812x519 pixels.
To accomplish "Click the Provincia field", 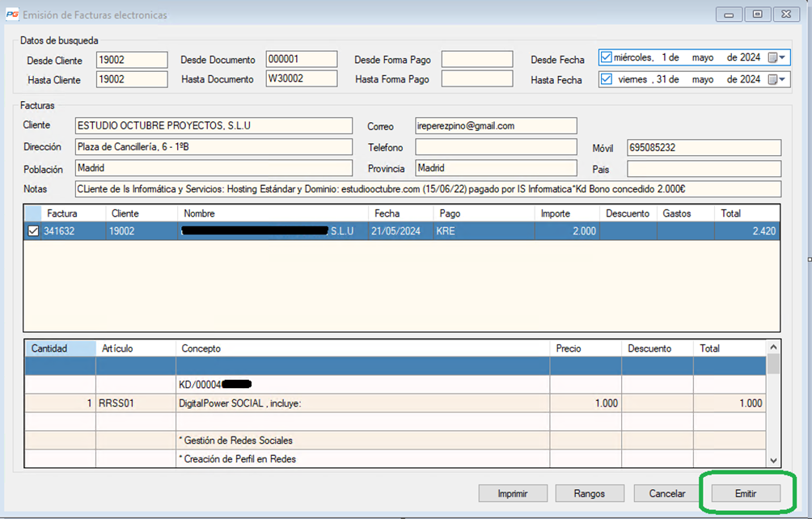I will tap(496, 168).
